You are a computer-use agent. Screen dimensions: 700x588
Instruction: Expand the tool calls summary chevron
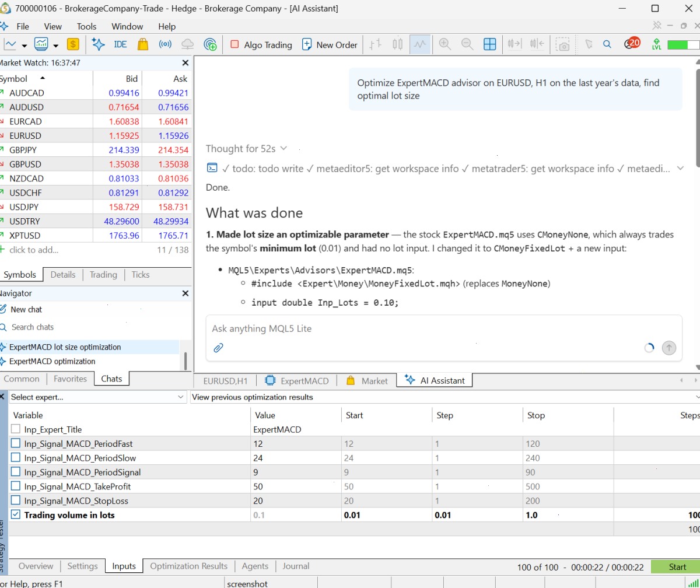pyautogui.click(x=680, y=169)
